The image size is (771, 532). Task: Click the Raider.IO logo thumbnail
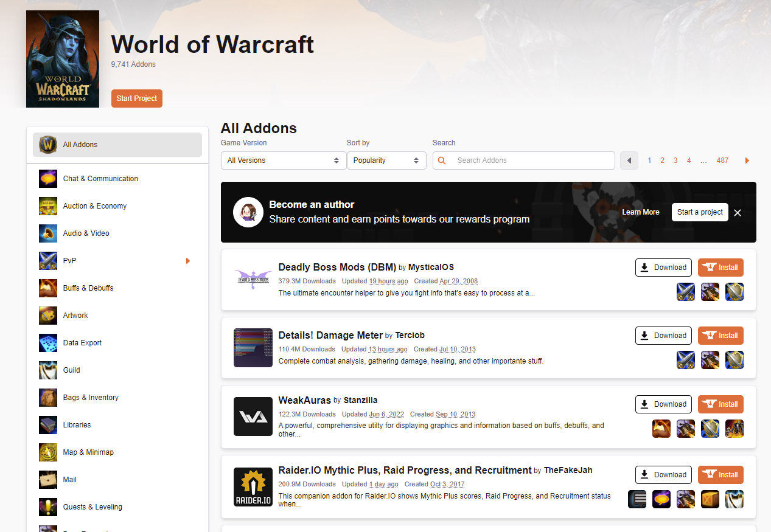click(x=253, y=487)
